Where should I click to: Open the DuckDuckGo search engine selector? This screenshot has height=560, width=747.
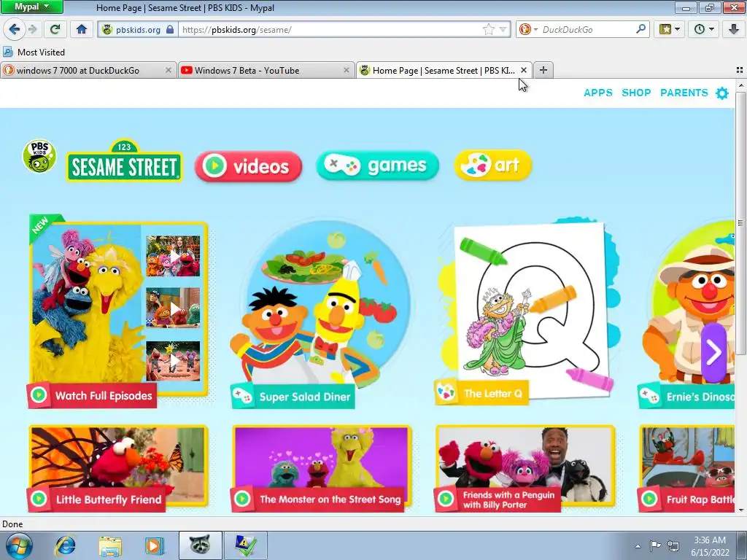(x=528, y=29)
